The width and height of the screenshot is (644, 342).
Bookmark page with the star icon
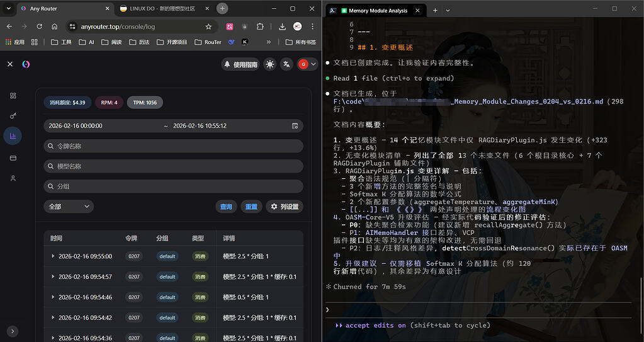click(x=208, y=26)
